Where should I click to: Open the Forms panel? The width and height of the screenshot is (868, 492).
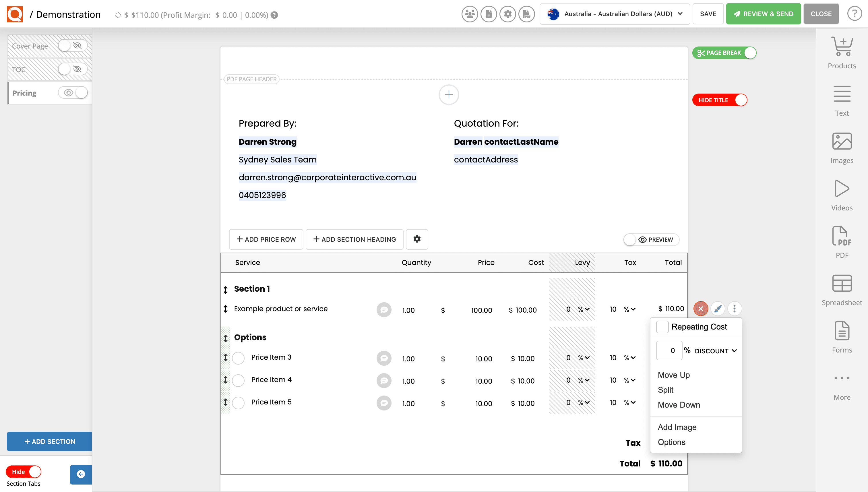842,336
